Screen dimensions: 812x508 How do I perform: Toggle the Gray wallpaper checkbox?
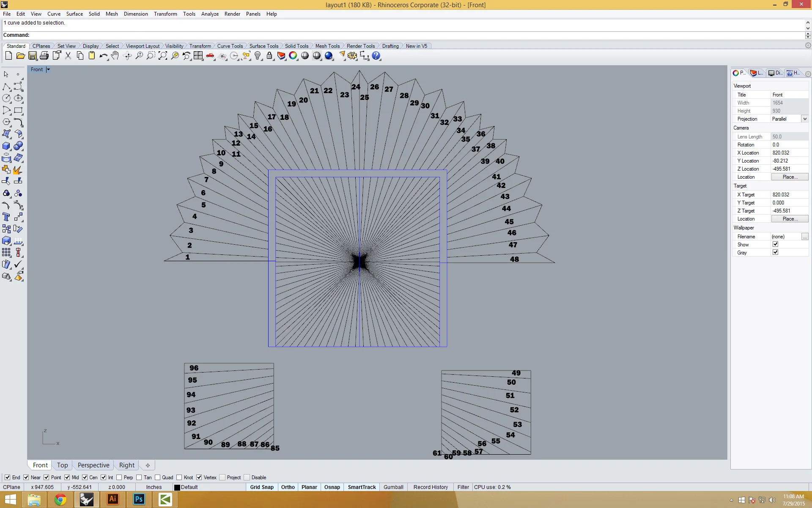point(775,252)
